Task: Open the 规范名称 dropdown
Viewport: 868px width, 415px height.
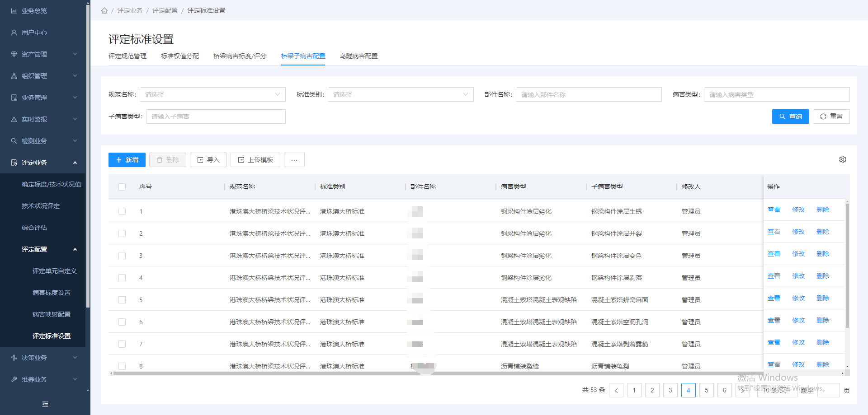Action: coord(212,94)
